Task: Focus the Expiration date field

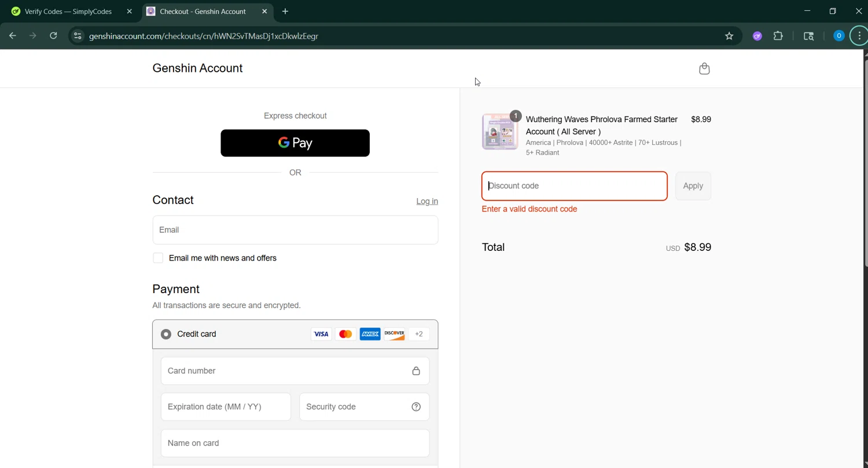Action: coord(226,407)
